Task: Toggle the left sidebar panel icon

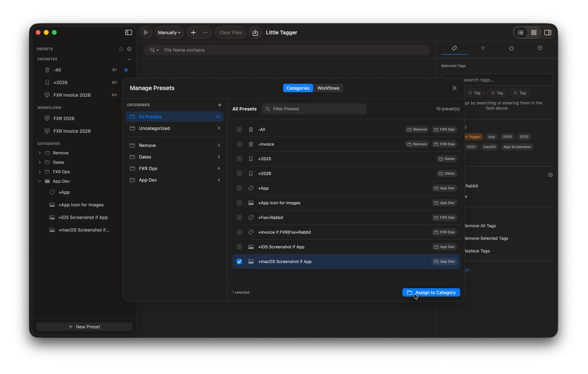Action: 128,33
